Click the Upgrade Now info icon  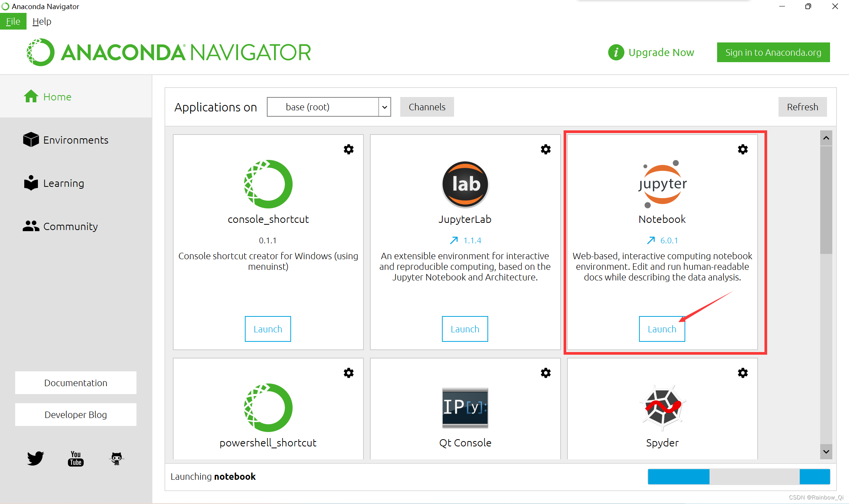(616, 52)
